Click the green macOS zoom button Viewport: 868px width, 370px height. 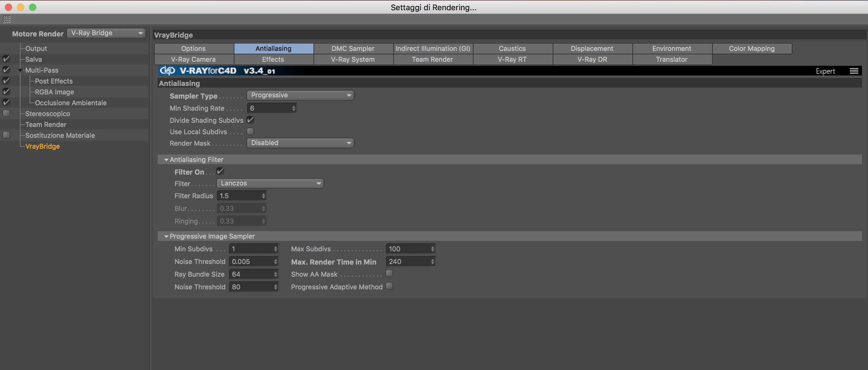click(33, 7)
